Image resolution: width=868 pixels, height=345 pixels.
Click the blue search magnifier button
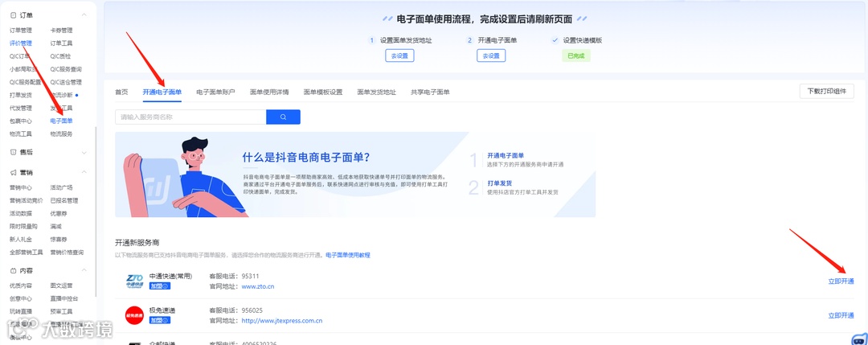(x=283, y=117)
